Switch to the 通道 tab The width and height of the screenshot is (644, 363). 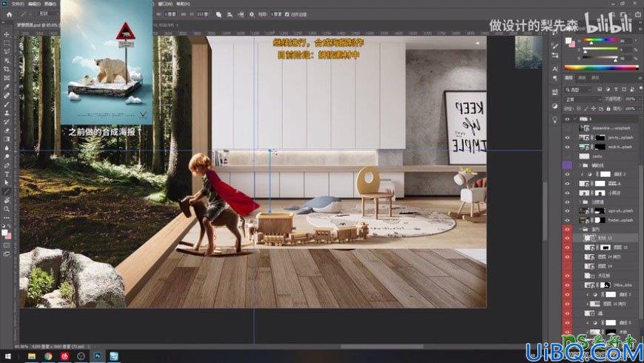tap(582, 77)
